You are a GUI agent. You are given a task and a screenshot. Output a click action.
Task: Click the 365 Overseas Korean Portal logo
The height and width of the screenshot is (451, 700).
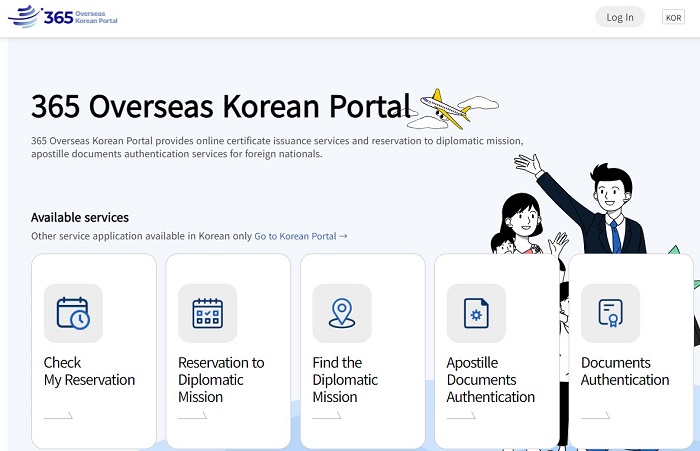(63, 17)
